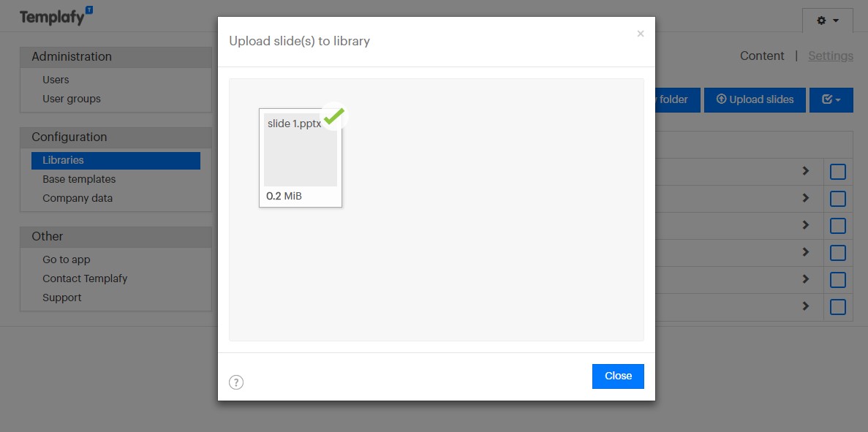The image size is (868, 432).
Task: Open the help question mark icon
Action: pos(235,382)
